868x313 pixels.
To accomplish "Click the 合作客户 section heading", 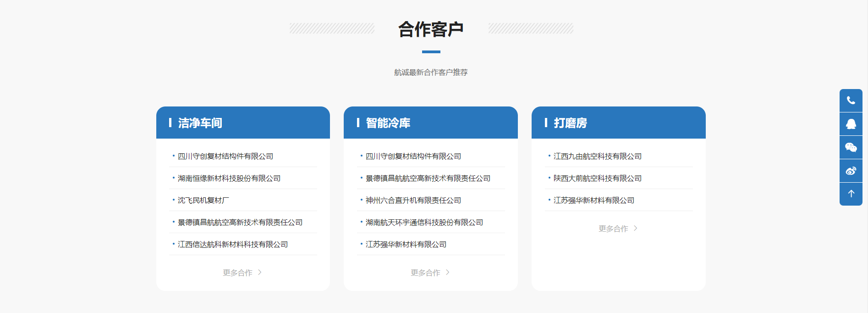I will (431, 29).
